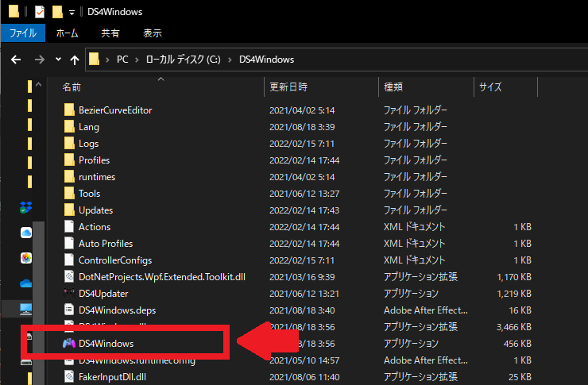Select the file name Auto Profiles
This screenshot has width=588, height=385.
click(106, 244)
